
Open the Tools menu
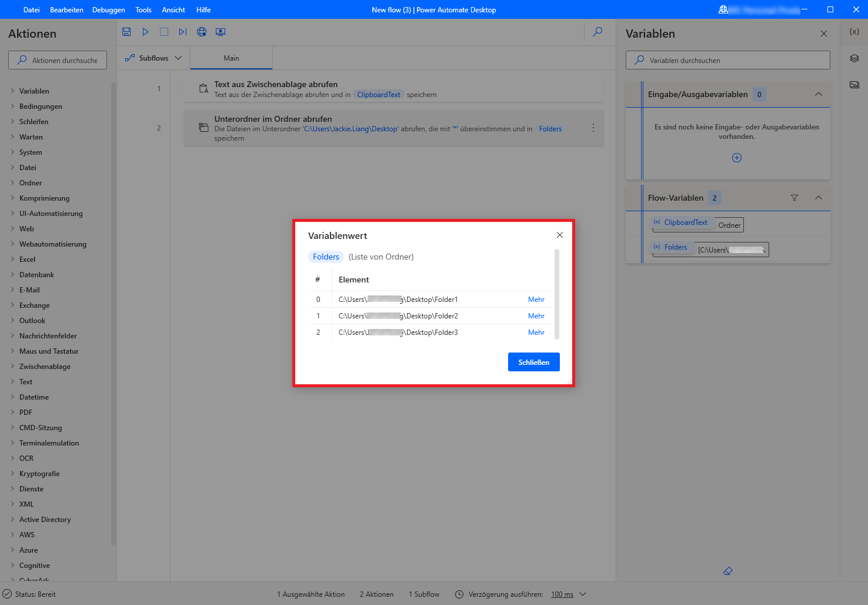(x=143, y=10)
